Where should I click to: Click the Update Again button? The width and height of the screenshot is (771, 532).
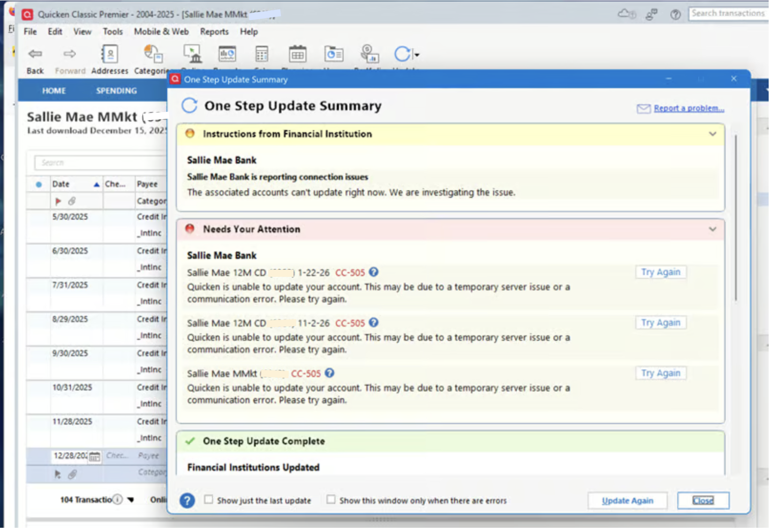(627, 501)
